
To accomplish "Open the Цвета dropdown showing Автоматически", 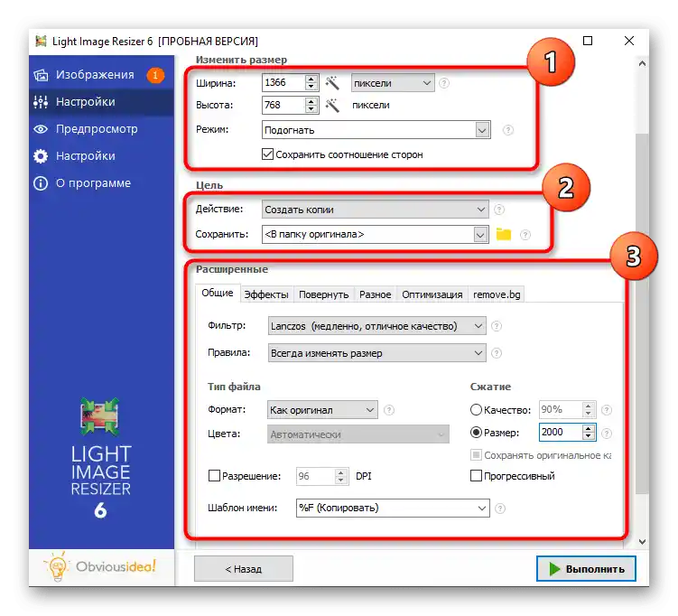I will tap(358, 434).
